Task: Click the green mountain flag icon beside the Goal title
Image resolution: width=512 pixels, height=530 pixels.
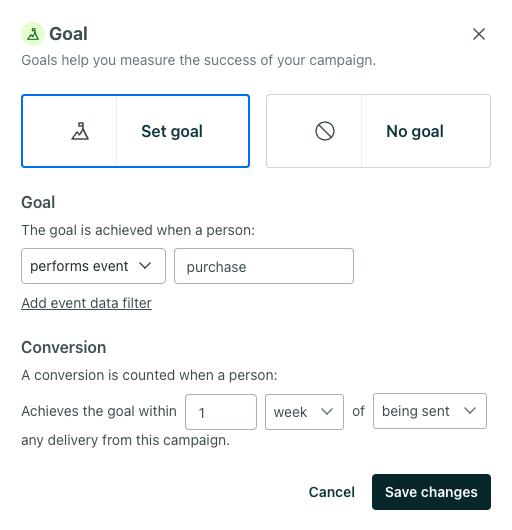Action: pos(33,34)
